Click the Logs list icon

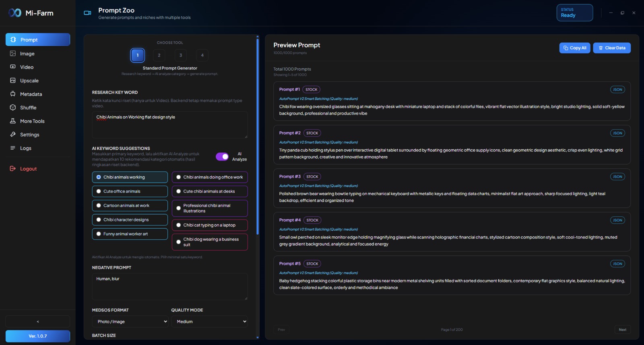[13, 148]
